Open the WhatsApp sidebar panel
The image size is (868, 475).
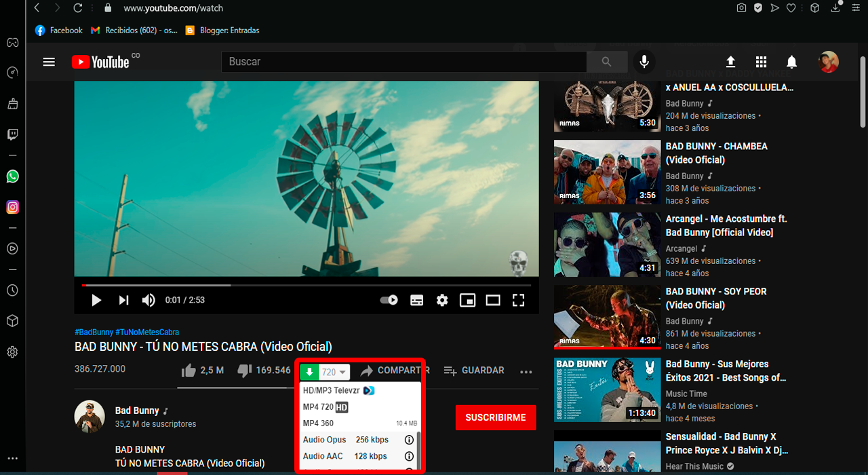point(12,176)
